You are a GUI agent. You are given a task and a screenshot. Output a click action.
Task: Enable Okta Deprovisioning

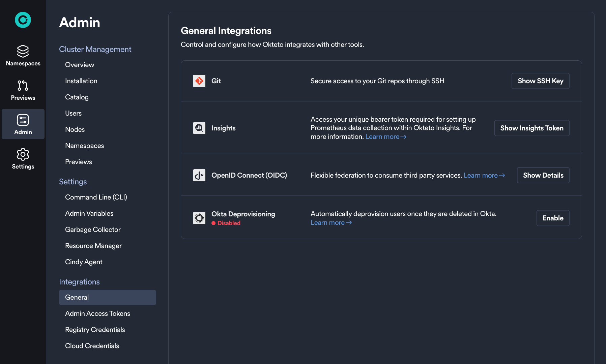point(553,218)
